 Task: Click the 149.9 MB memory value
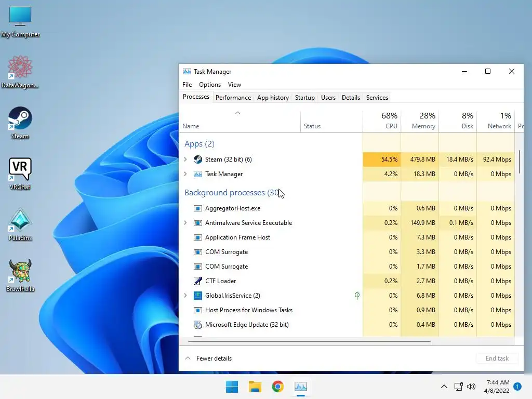(422, 223)
